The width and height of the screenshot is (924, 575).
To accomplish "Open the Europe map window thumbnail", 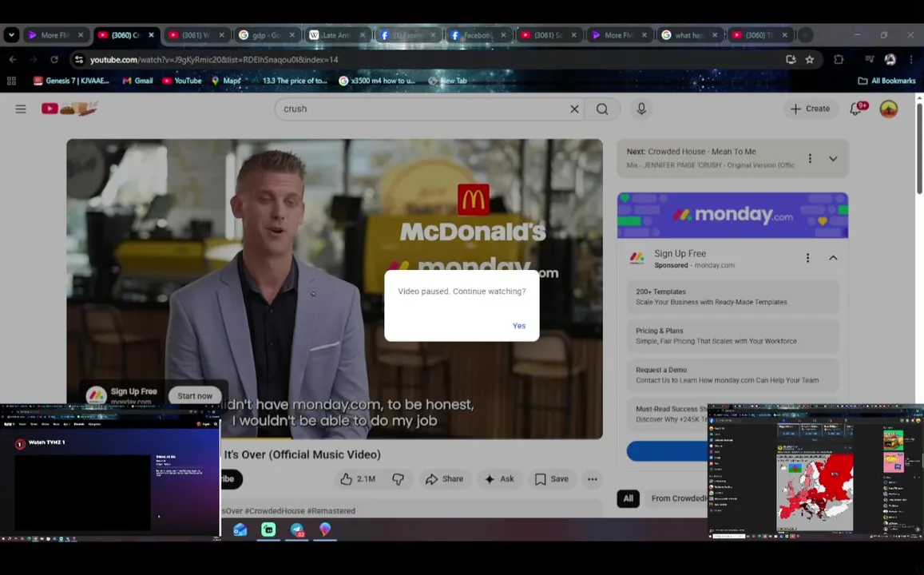I will click(x=815, y=471).
